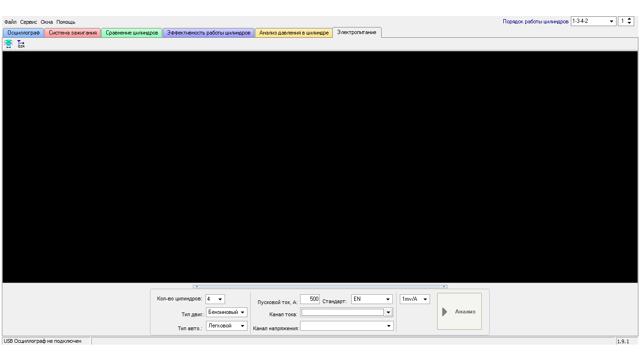Screen dimensions: 644x347
Task: Switch to the Система зажигания tab
Action: point(73,33)
